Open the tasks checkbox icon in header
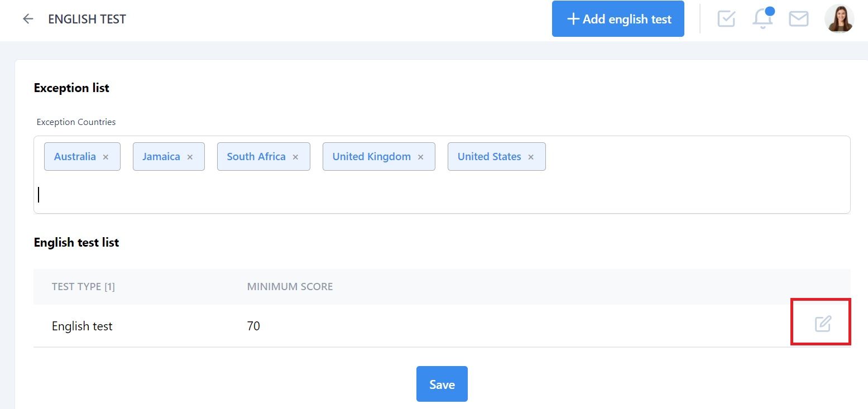The image size is (868, 409). click(726, 19)
